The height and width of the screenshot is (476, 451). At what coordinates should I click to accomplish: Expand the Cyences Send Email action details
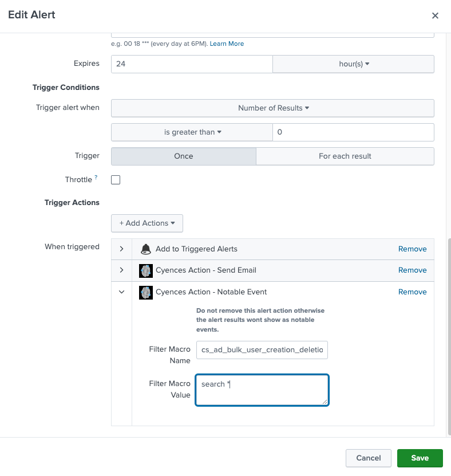(x=121, y=270)
